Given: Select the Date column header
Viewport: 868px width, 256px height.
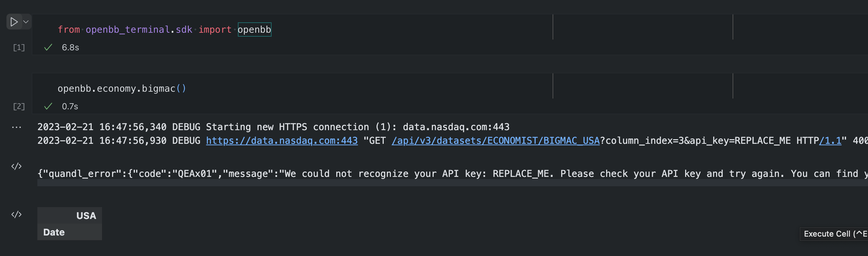Looking at the screenshot, I should [x=54, y=232].
